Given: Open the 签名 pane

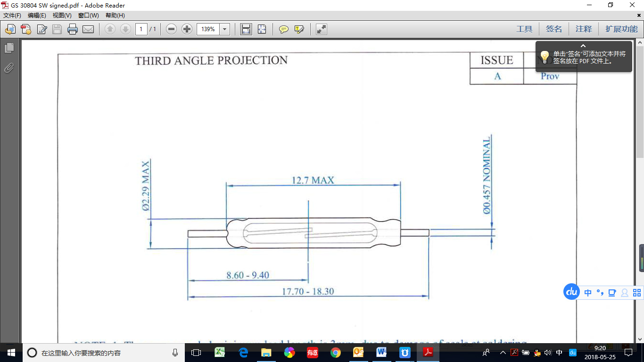Looking at the screenshot, I should click(554, 29).
